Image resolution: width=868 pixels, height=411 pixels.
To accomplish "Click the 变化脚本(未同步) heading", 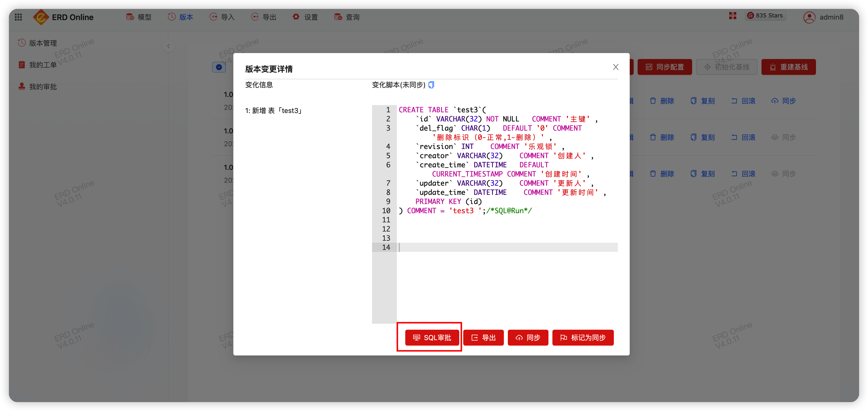I will click(398, 85).
